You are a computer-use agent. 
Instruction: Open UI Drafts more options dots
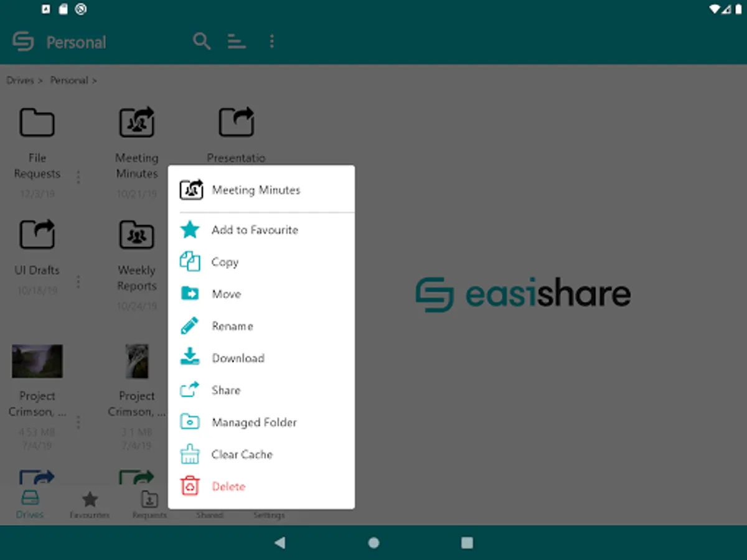click(78, 282)
